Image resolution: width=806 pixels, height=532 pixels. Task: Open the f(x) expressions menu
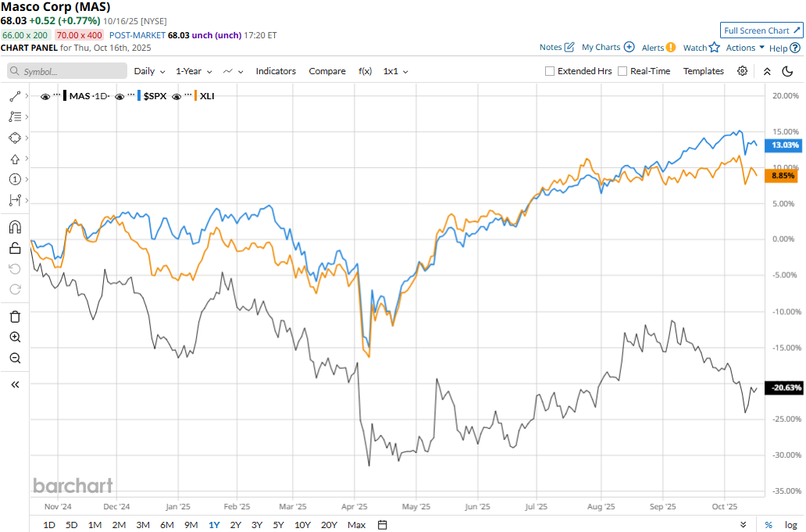point(365,71)
